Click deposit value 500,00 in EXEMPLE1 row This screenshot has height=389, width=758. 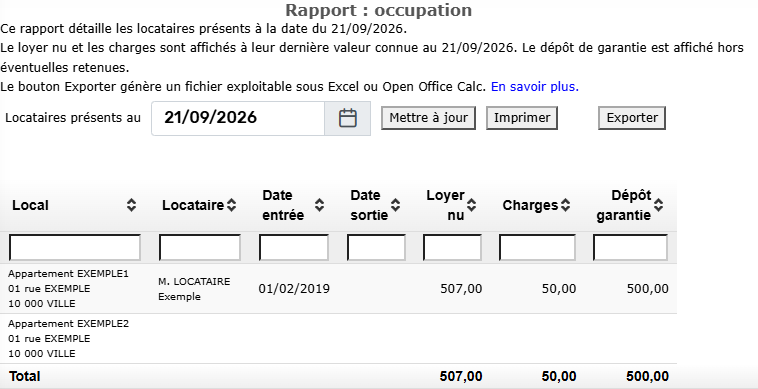[x=648, y=289]
